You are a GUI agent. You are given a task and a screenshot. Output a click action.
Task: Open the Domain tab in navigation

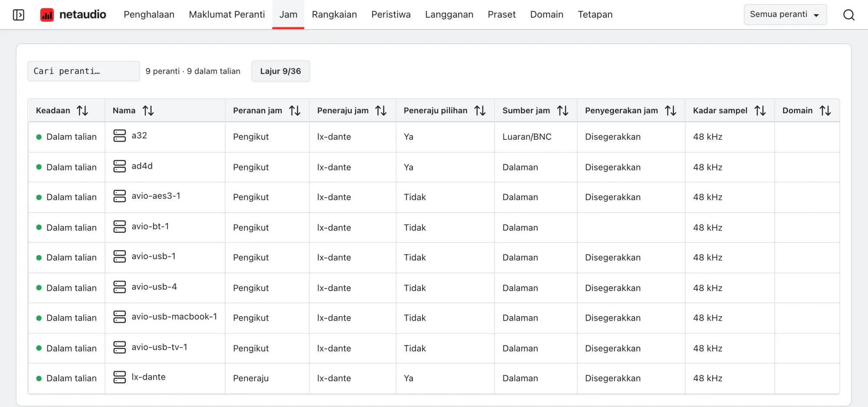pos(546,15)
